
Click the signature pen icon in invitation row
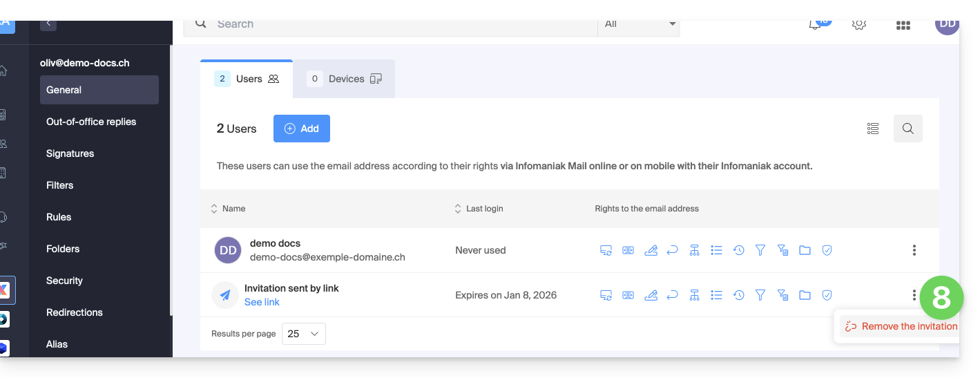pos(650,295)
